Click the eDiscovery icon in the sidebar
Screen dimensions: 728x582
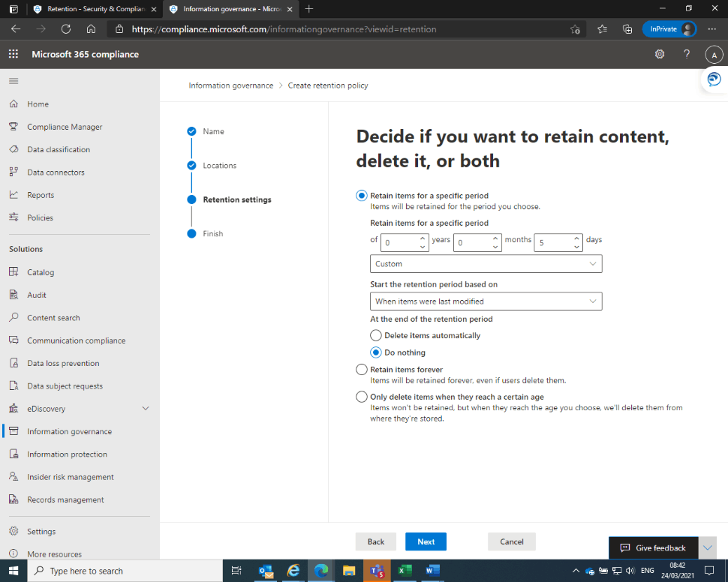14,409
